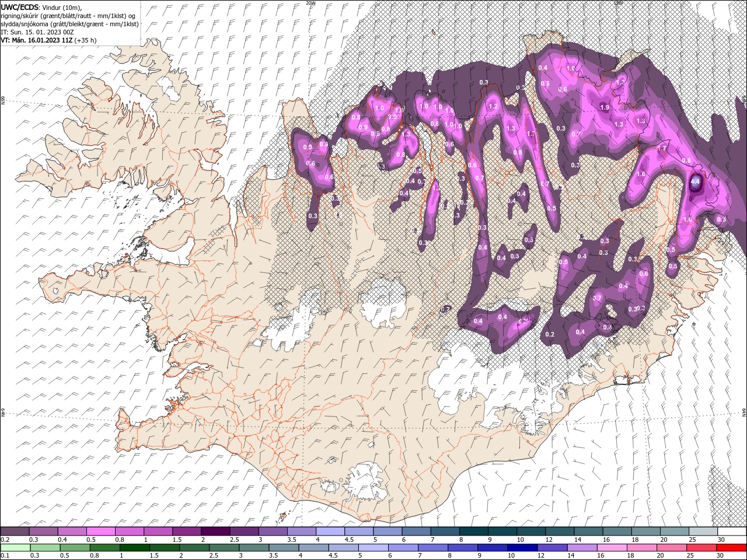This screenshot has height=560, width=747.
Task: Click the 'VT: Mán. 16.01.2023 11Z' valid time
Action: tap(37, 40)
